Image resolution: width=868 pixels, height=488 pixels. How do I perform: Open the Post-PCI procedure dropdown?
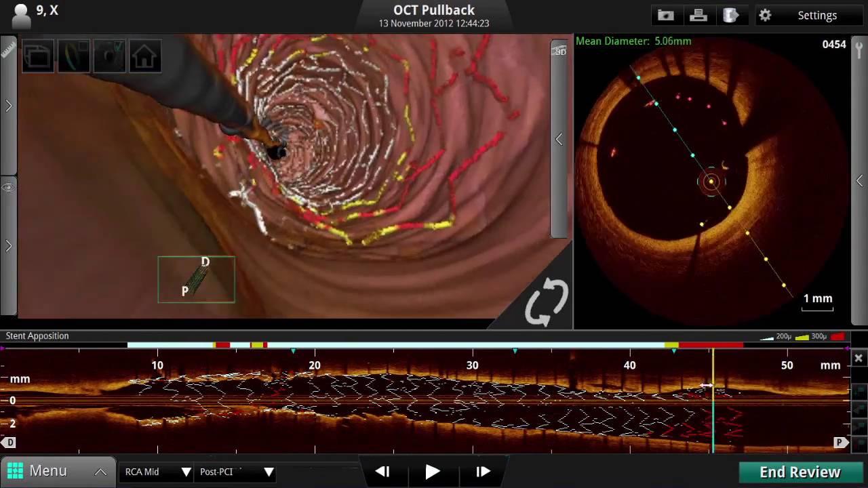pyautogui.click(x=236, y=472)
